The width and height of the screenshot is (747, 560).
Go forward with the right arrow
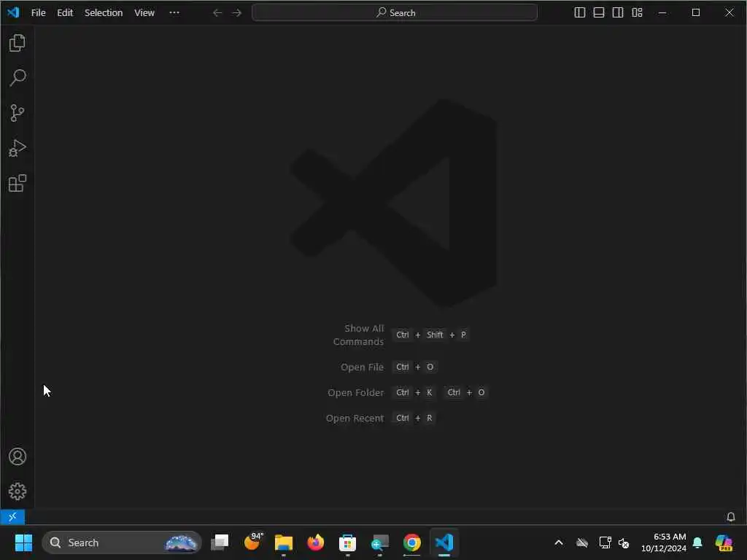(237, 13)
